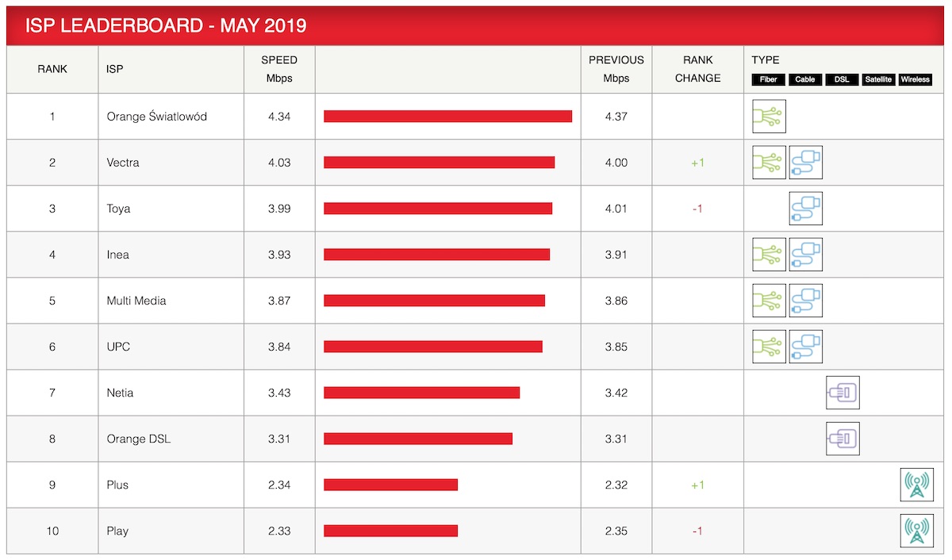This screenshot has width=952, height=560.
Task: Click the red speed bar for Toya
Action: coord(438,209)
